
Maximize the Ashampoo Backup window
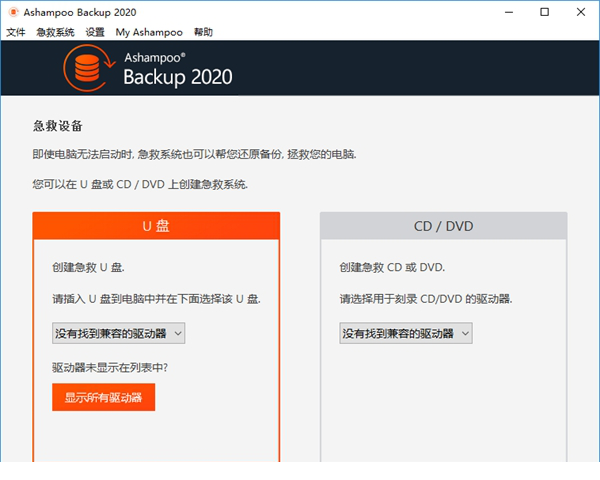pyautogui.click(x=545, y=12)
